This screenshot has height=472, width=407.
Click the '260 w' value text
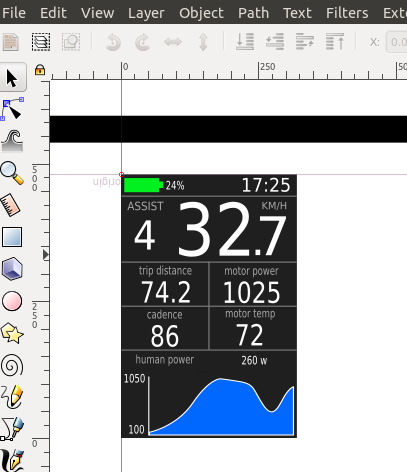(x=254, y=360)
